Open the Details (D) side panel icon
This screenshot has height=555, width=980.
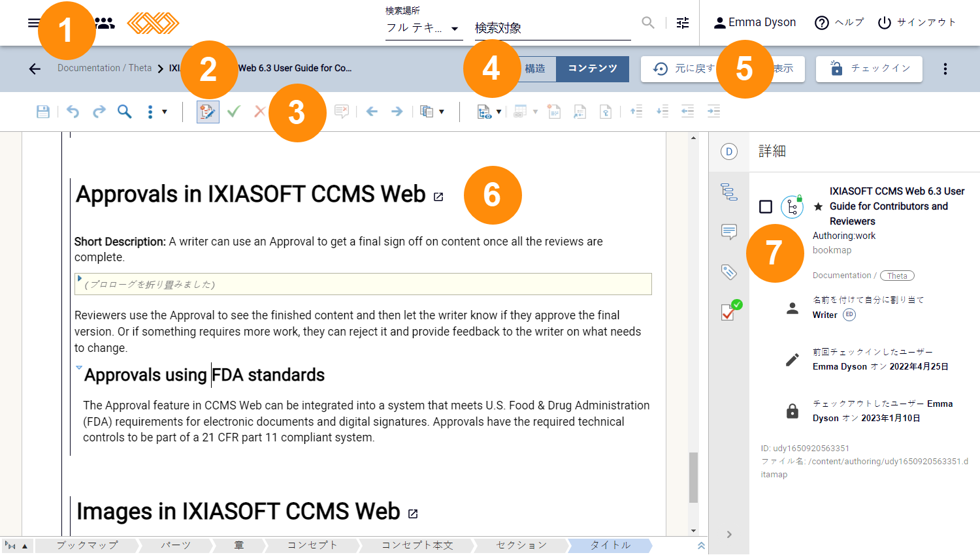pyautogui.click(x=729, y=151)
